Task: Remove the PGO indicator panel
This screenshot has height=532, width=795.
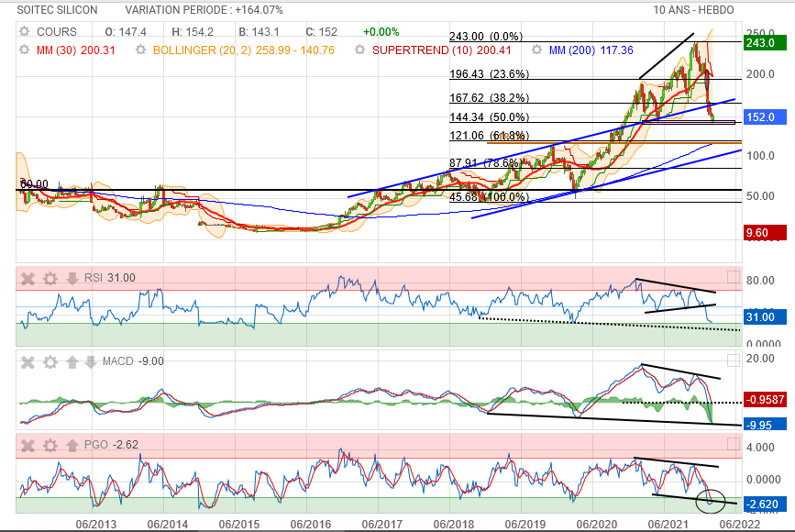Action: pos(28,445)
